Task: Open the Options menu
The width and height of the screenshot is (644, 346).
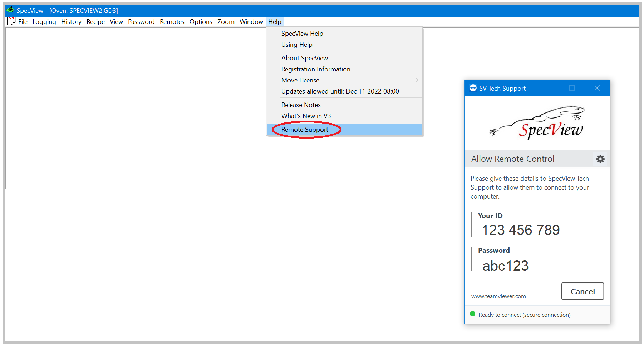Action: coord(201,22)
